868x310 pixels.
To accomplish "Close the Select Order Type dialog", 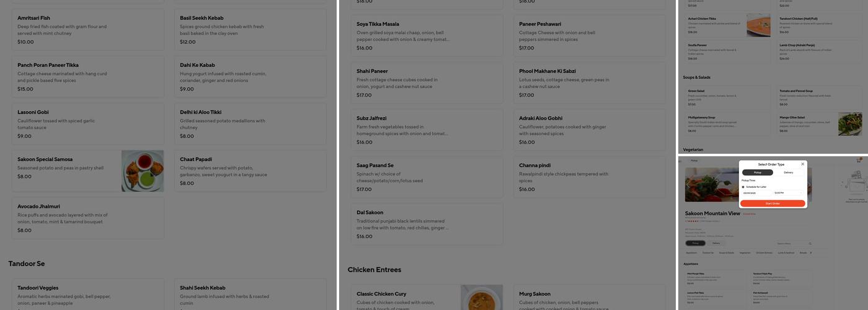I will (802, 164).
